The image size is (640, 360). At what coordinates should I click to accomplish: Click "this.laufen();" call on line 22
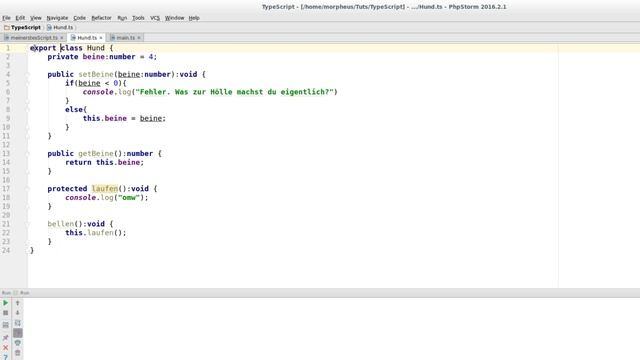96,233
